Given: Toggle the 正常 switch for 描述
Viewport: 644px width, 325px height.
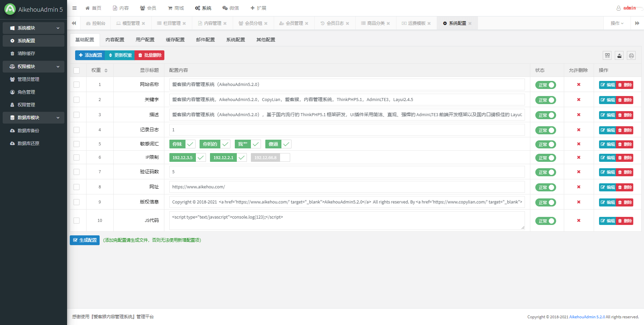Looking at the screenshot, I should coord(545,115).
